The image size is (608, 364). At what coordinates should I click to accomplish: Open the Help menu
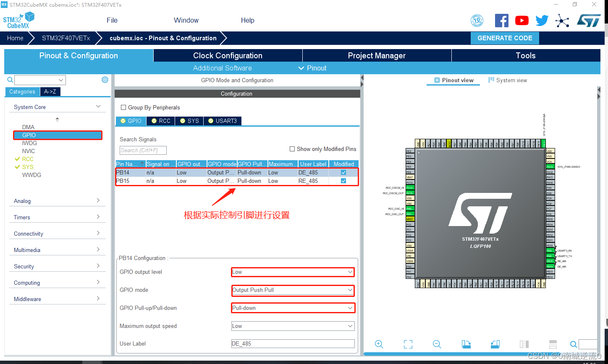tap(248, 20)
